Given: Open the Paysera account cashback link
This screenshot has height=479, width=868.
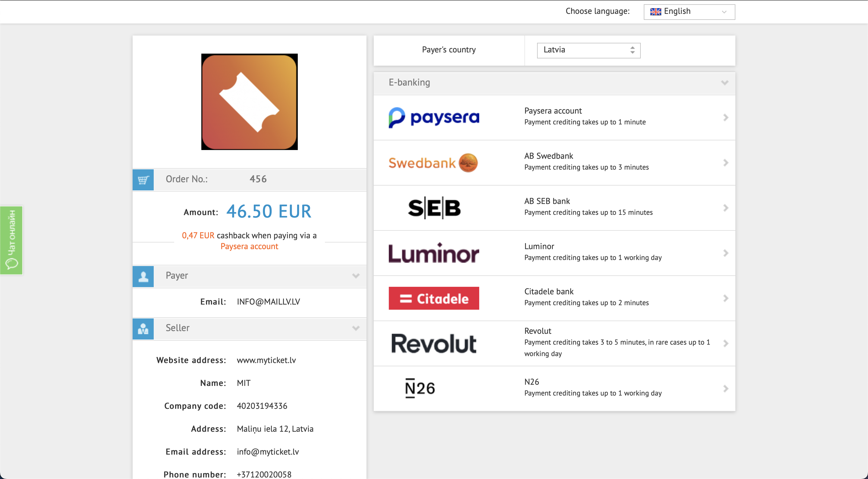Looking at the screenshot, I should click(x=249, y=246).
